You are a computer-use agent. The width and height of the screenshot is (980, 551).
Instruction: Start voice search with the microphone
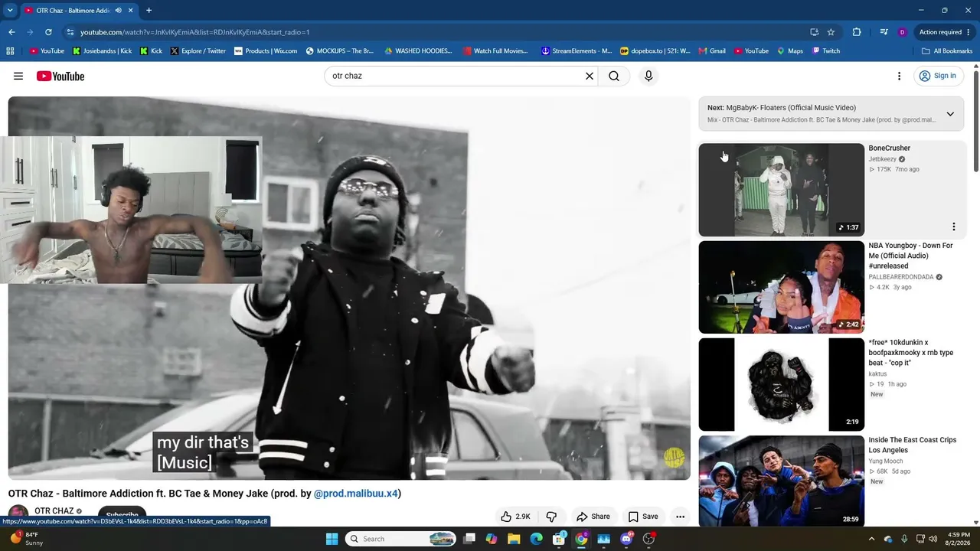[x=648, y=76]
